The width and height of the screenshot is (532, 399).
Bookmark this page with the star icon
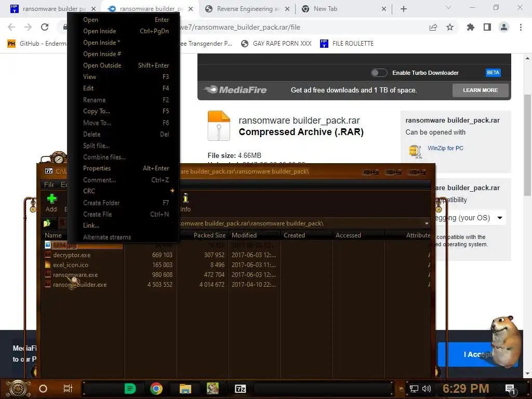(x=450, y=27)
